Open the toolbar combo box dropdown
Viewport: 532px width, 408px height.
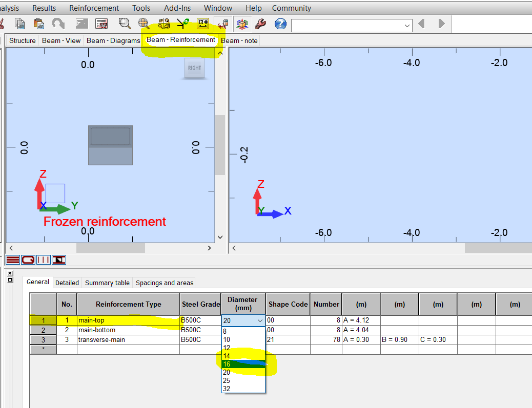[407, 25]
